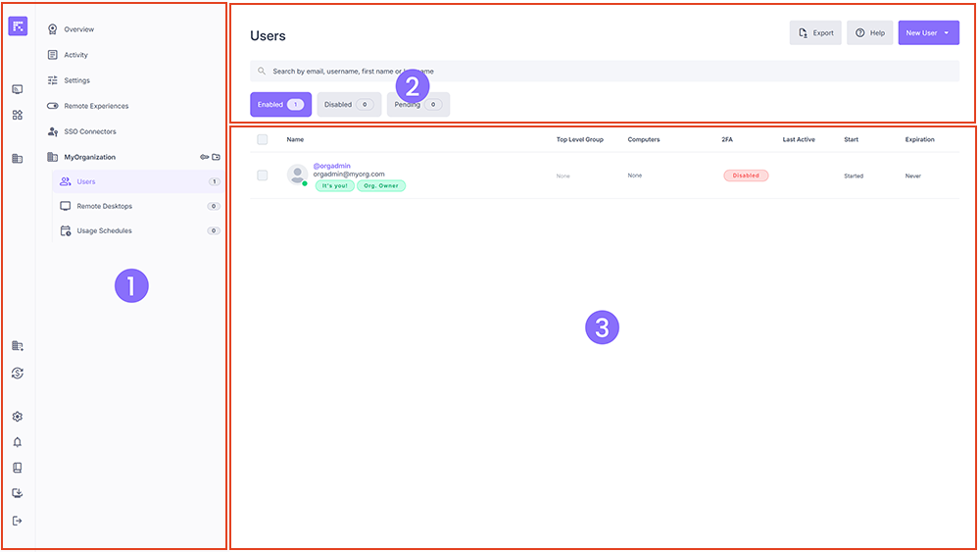Switch to the Pending users tab
Screen dimensions: 980x552
click(417, 104)
